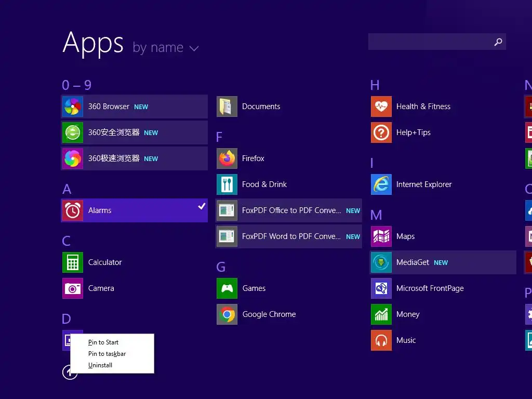Click the 'Health & Fitness' label

coord(423,107)
